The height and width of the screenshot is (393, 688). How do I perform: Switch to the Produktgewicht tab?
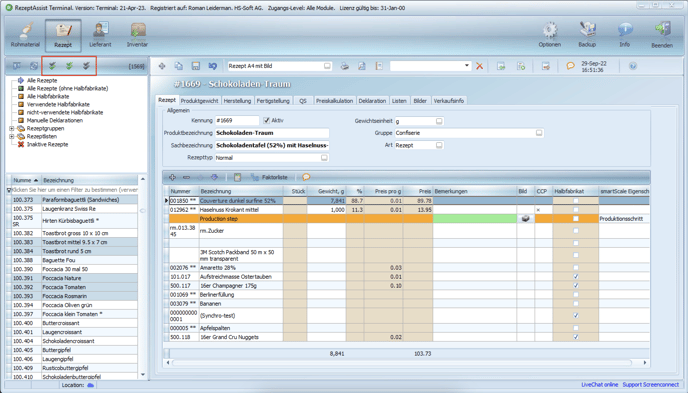pyautogui.click(x=200, y=101)
